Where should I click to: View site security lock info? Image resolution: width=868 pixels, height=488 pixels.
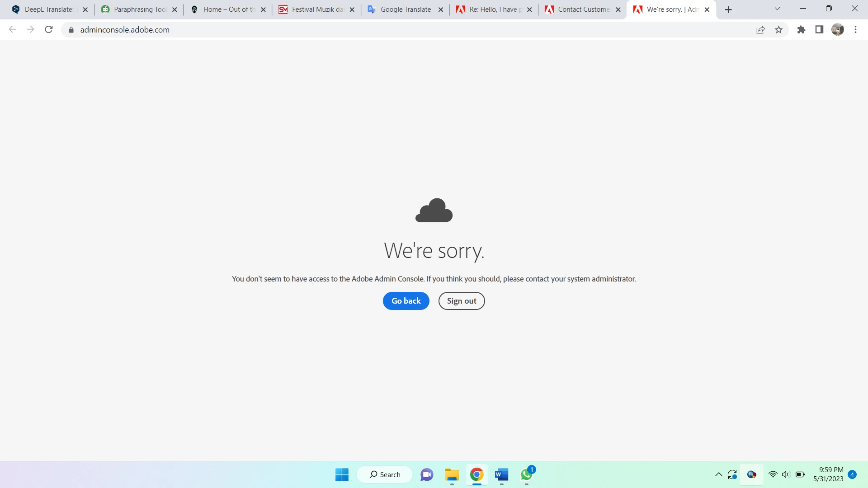coord(71,30)
